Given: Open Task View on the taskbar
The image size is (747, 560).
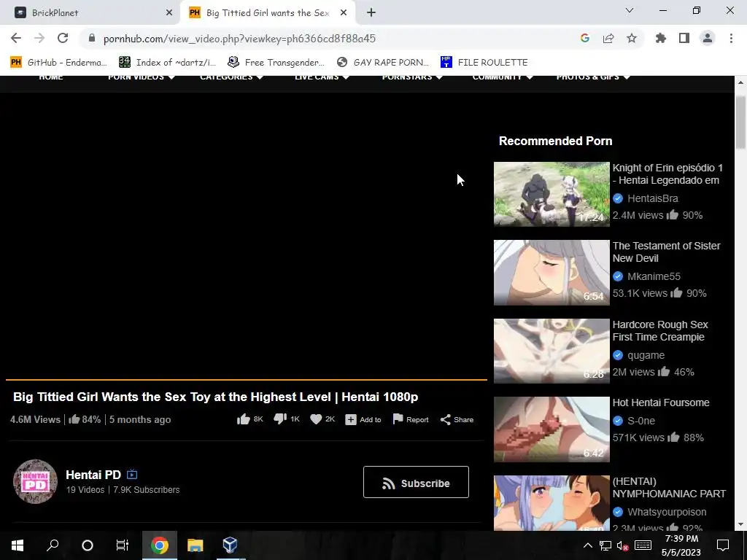Looking at the screenshot, I should click(x=123, y=545).
